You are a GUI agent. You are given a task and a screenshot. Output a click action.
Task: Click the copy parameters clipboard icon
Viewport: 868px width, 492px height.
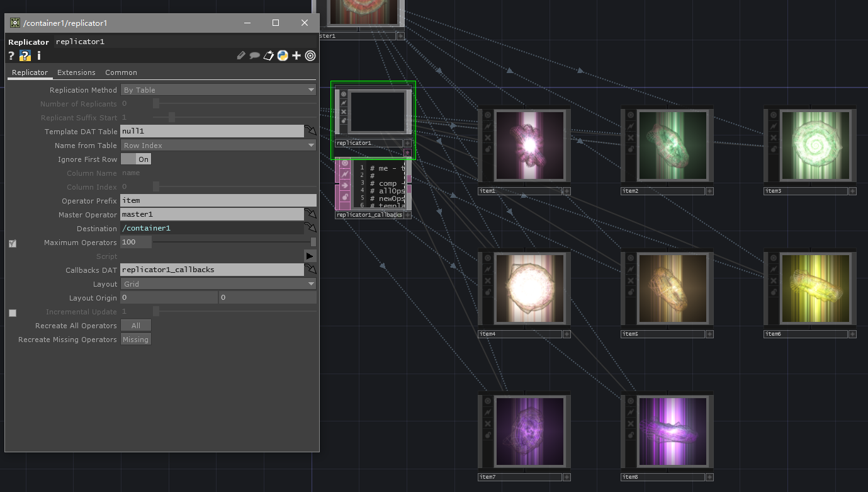click(269, 55)
